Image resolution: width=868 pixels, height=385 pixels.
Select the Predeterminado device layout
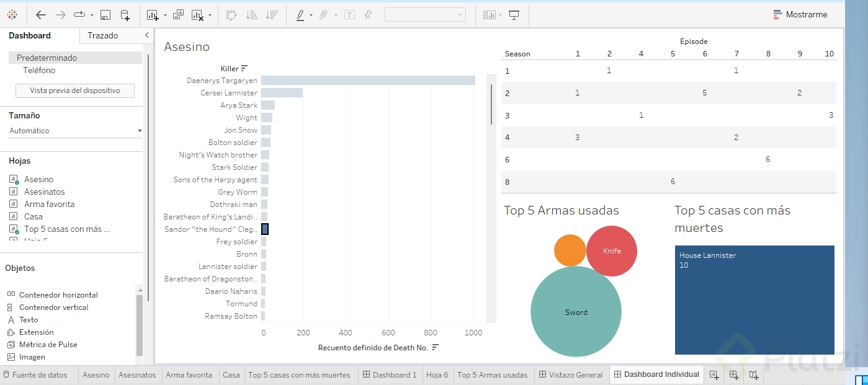click(75, 58)
